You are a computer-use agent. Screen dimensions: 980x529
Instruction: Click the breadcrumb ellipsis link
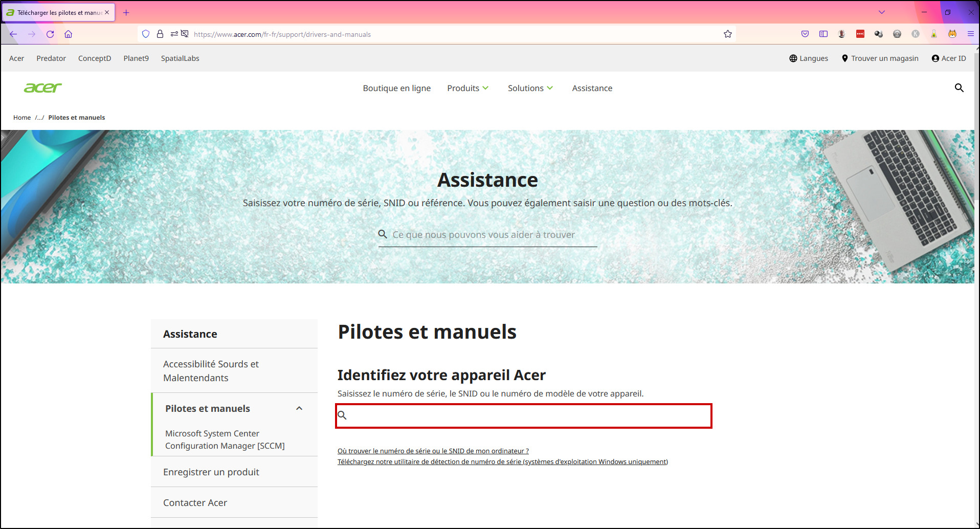tap(39, 118)
